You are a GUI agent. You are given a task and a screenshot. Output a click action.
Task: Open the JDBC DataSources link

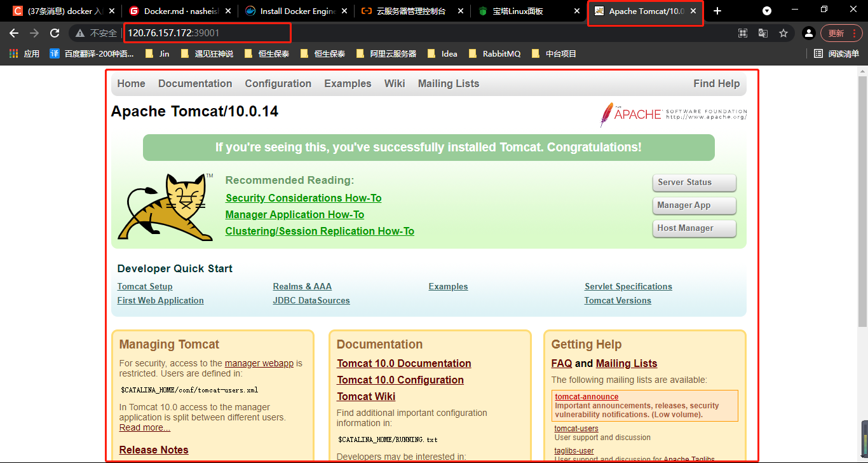point(311,300)
